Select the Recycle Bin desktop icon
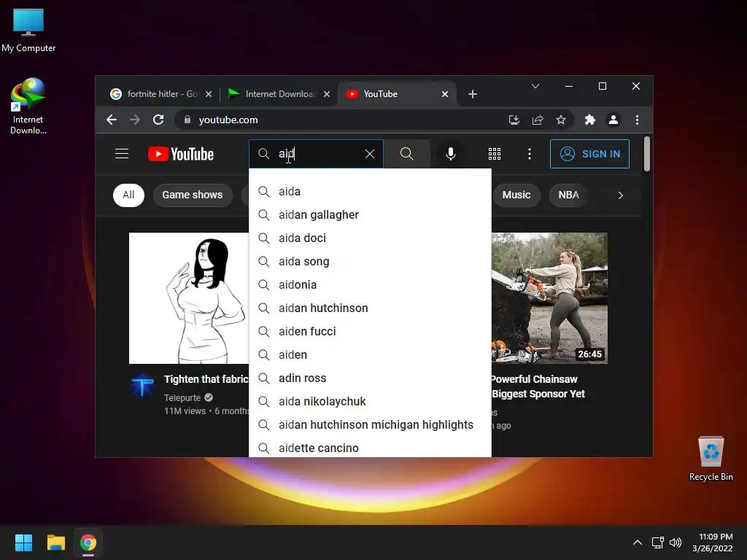The image size is (747, 560). pyautogui.click(x=711, y=459)
